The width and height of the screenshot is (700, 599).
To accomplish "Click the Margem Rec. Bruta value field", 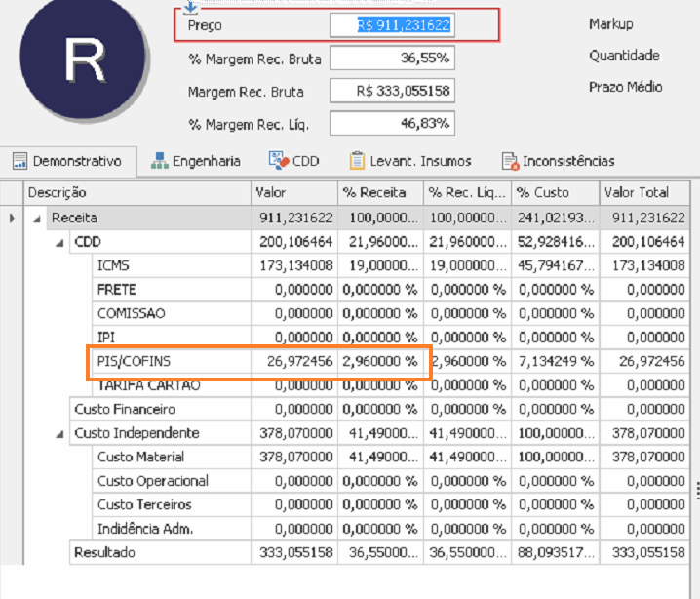I will click(x=392, y=91).
